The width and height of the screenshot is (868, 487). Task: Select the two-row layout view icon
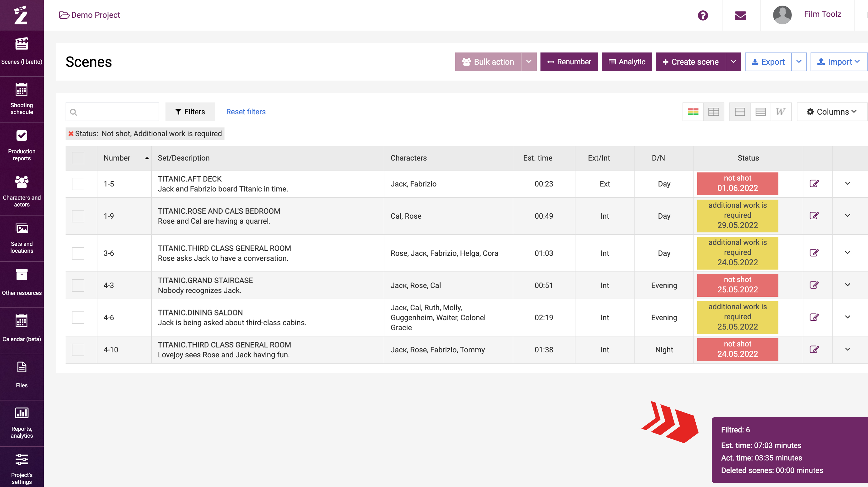tap(740, 112)
